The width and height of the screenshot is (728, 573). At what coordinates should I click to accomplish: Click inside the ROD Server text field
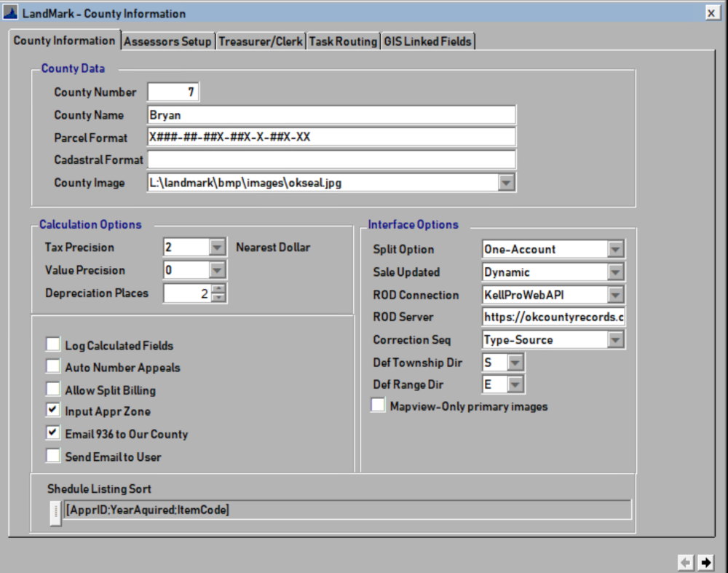[x=553, y=317]
